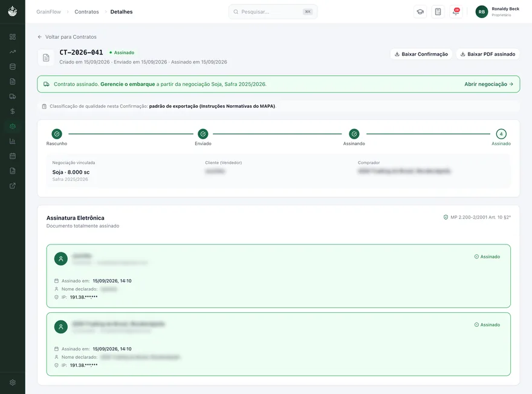This screenshot has width=532, height=394.
Task: Click Abrir negociação link
Action: pyautogui.click(x=488, y=84)
